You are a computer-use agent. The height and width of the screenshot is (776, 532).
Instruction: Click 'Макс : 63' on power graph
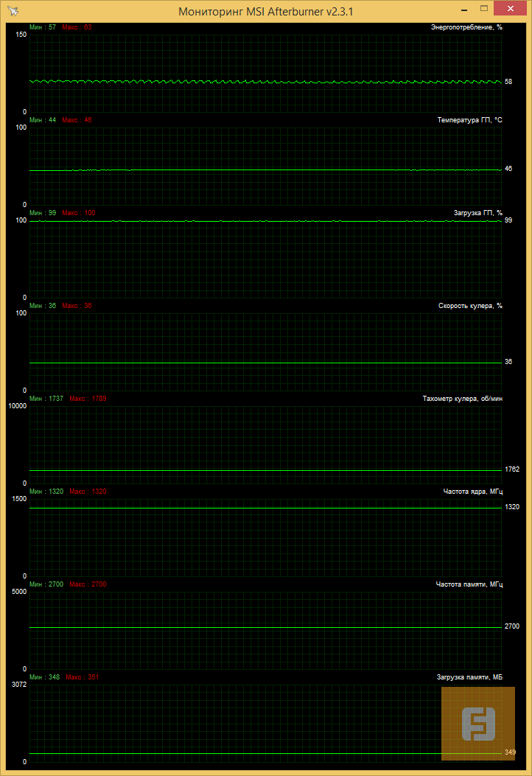tap(77, 27)
